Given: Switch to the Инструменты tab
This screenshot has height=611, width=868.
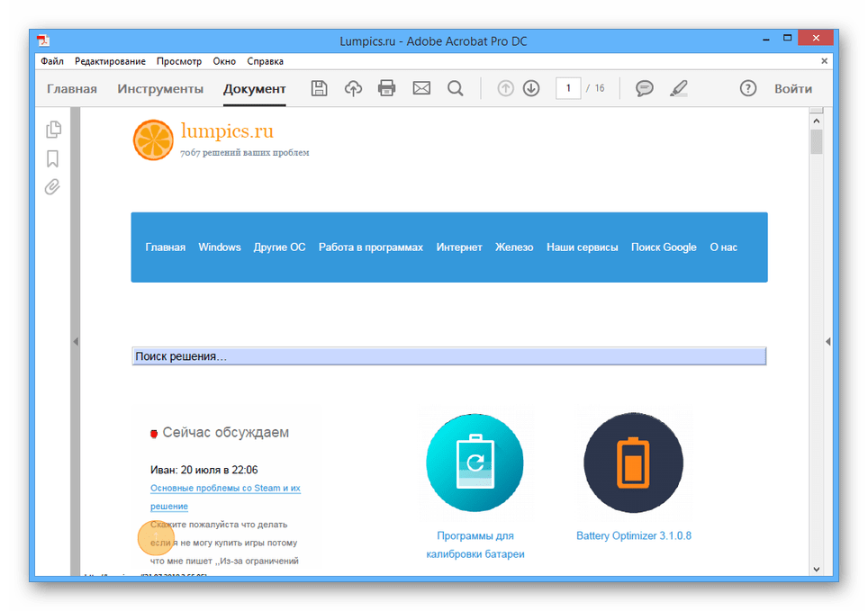Looking at the screenshot, I should pyautogui.click(x=160, y=88).
